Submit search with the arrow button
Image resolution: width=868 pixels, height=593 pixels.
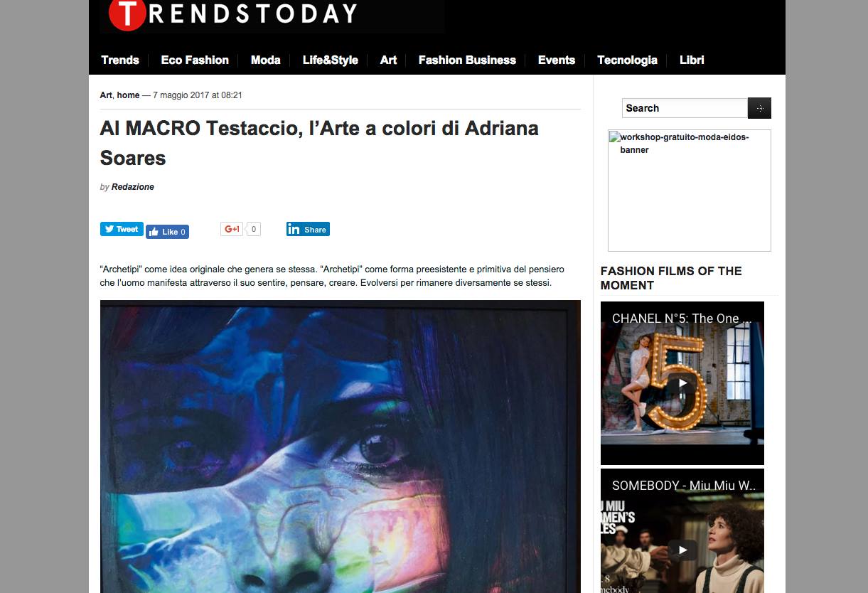click(x=759, y=108)
